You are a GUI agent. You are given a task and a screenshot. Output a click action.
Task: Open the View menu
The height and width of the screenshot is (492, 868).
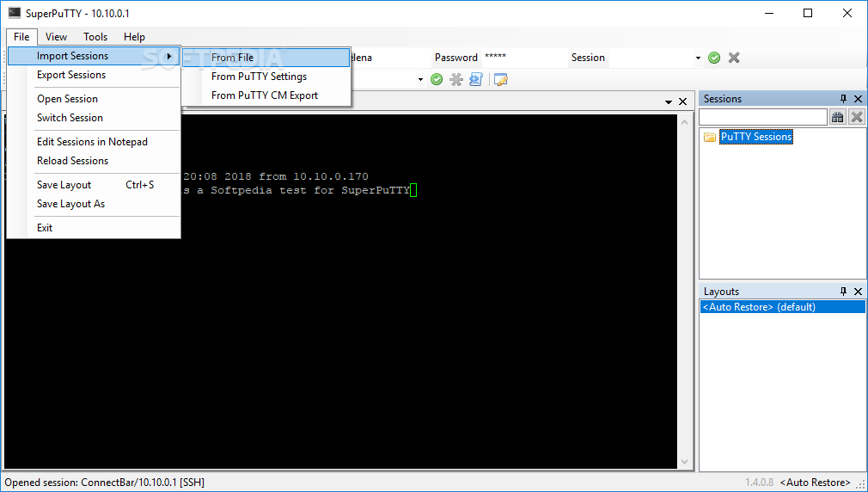[56, 37]
